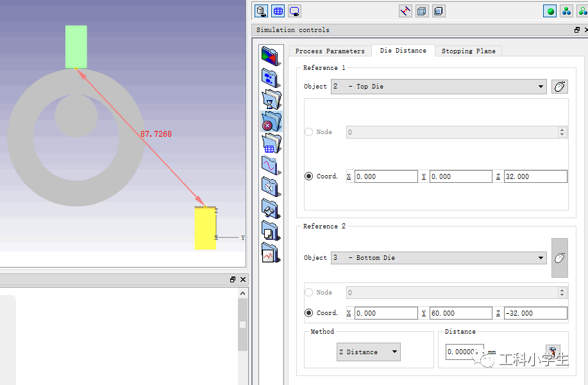Click the Distance value input field
This screenshot has width=588, height=385.
[x=465, y=352]
